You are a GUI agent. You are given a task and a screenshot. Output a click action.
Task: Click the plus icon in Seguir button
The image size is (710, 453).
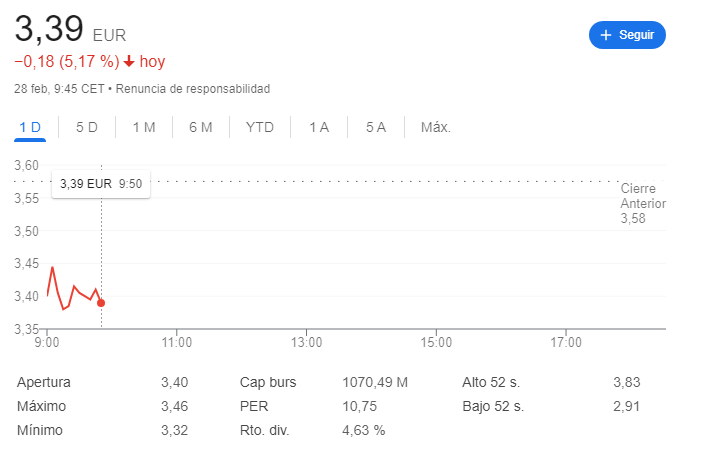605,35
